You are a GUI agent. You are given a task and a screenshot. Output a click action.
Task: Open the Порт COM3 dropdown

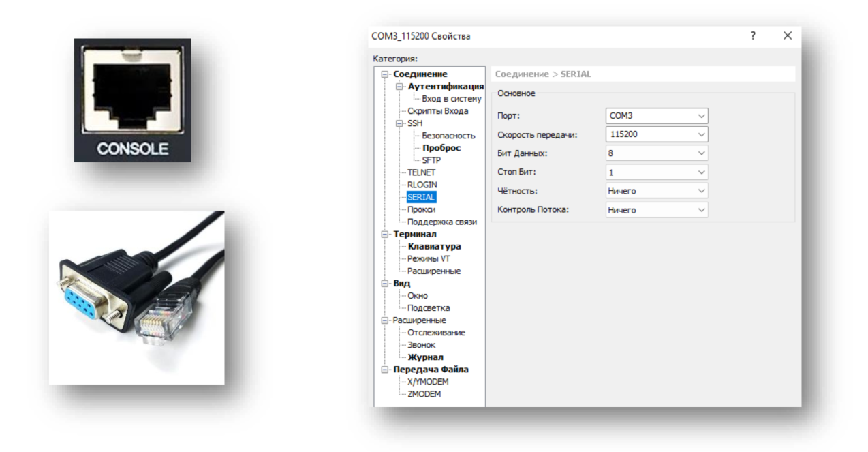point(656,116)
